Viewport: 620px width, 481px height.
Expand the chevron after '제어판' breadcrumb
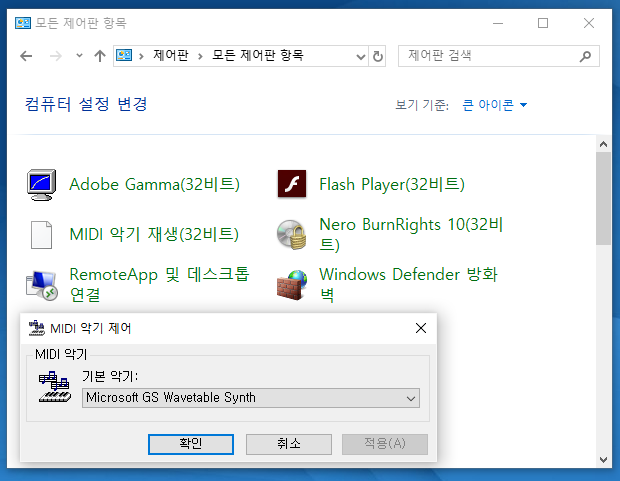[x=200, y=57]
